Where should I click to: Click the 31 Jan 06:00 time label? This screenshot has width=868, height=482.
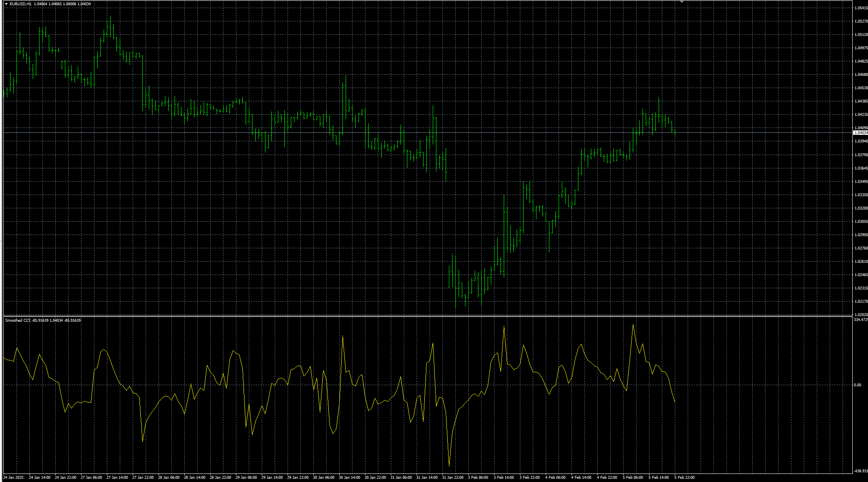(x=401, y=478)
